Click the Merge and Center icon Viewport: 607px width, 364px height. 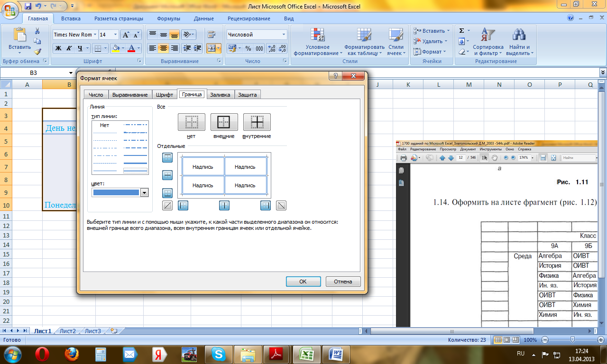click(212, 48)
